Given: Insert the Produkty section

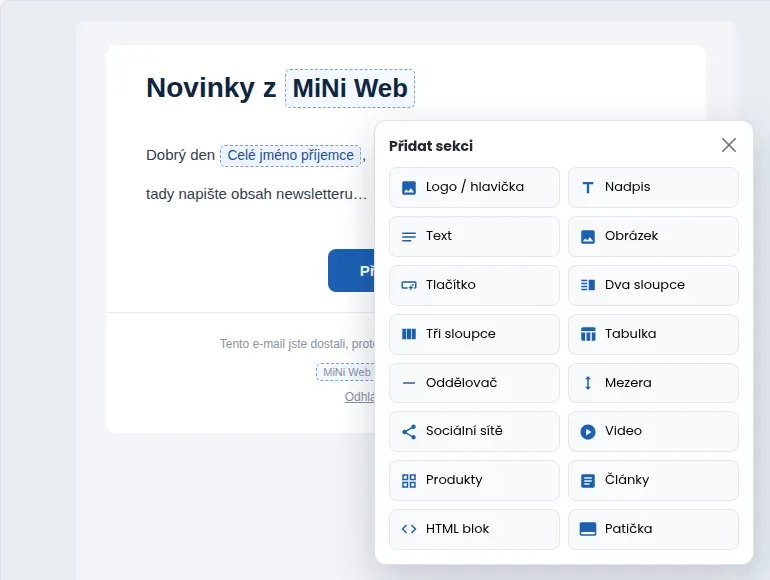Looking at the screenshot, I should tap(474, 480).
